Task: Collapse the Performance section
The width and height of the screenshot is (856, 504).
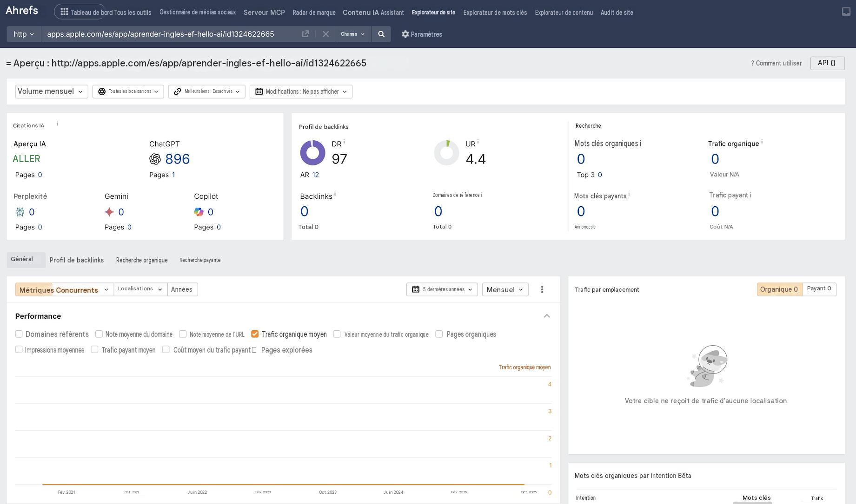Action: (547, 316)
